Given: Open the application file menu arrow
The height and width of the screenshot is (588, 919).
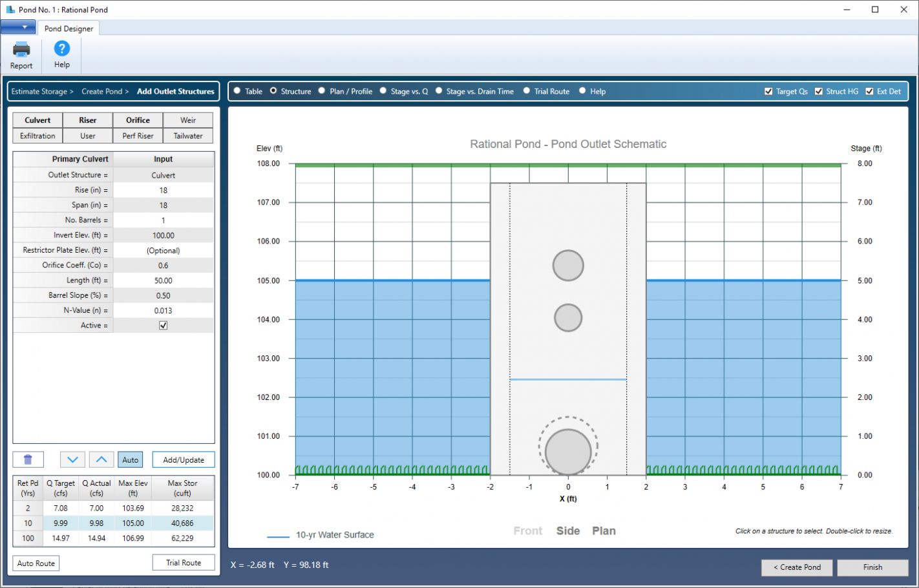Looking at the screenshot, I should pos(18,26).
